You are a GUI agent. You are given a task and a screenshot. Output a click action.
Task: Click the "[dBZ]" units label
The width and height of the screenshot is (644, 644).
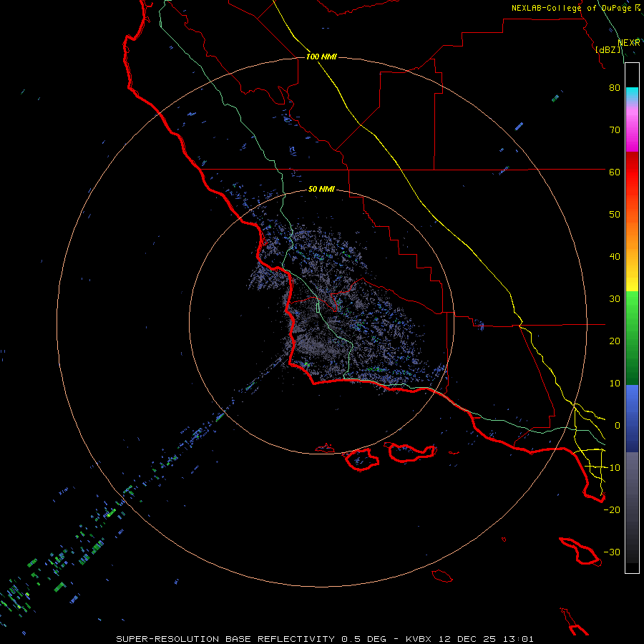[x=608, y=49]
